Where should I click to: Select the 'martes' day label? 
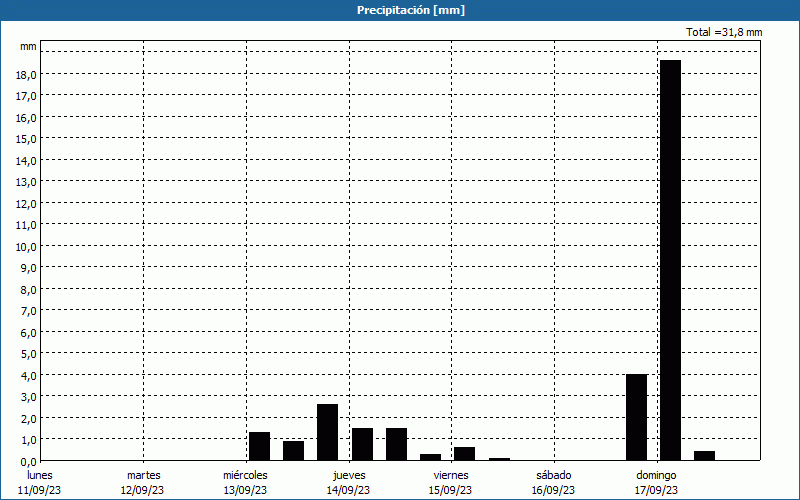point(143,475)
